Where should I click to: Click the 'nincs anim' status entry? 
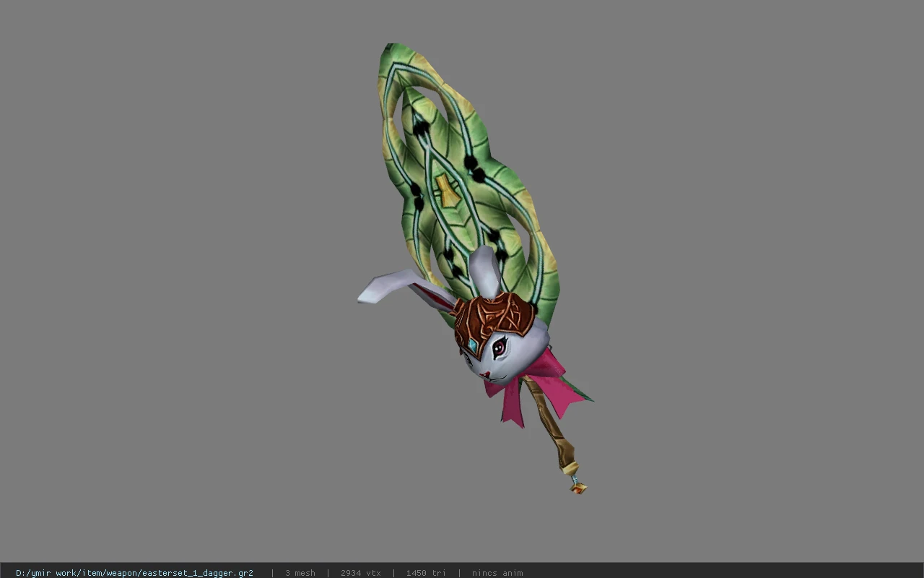click(x=497, y=573)
